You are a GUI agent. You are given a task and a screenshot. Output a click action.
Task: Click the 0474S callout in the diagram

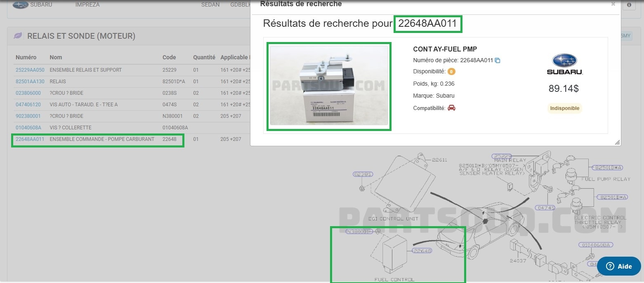pos(545,208)
